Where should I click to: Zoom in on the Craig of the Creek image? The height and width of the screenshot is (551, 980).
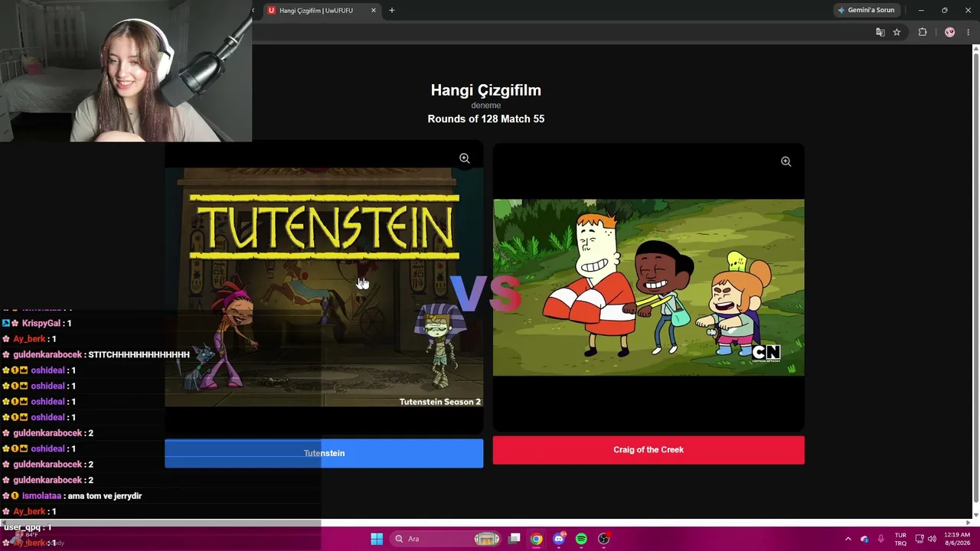click(786, 161)
